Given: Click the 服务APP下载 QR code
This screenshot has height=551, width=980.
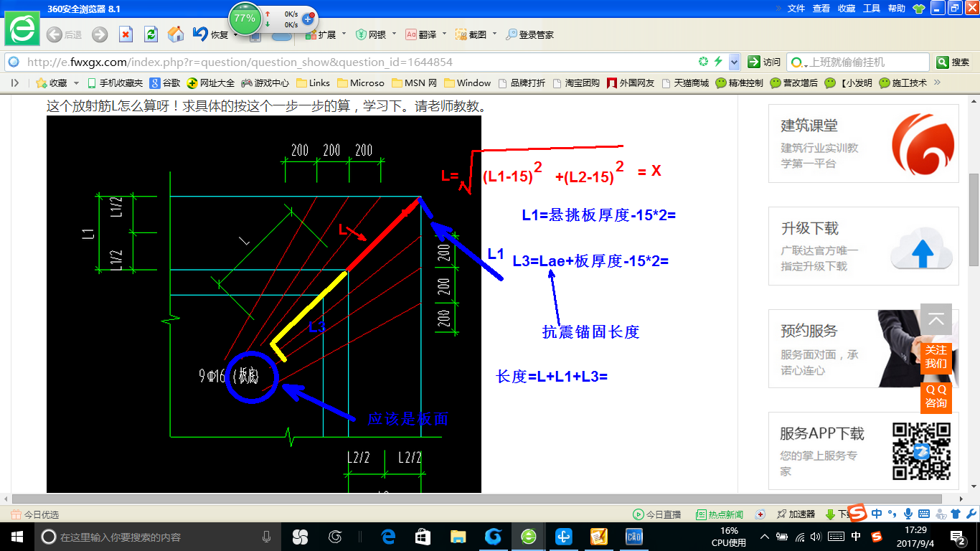Looking at the screenshot, I should [921, 451].
